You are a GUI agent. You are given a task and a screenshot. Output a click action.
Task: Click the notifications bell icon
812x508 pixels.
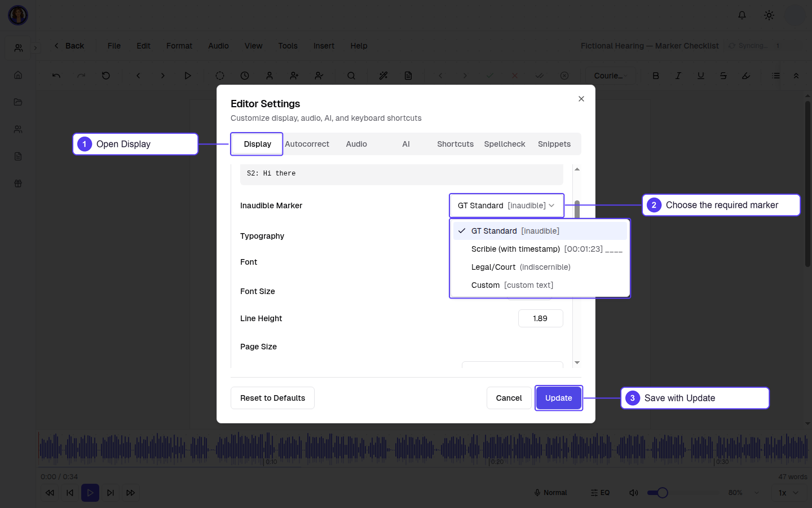742,15
